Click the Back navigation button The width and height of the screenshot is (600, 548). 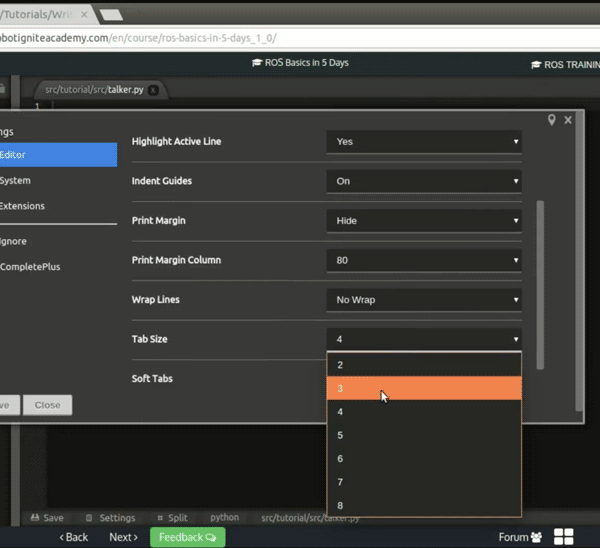click(73, 537)
